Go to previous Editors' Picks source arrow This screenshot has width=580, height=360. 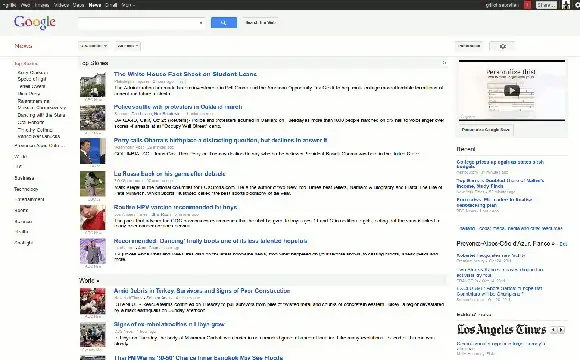tap(553, 330)
